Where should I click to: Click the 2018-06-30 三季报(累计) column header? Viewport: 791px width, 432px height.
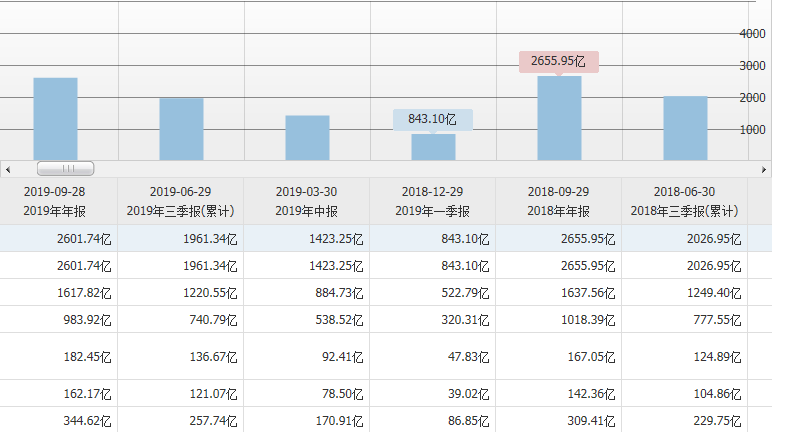[x=685, y=201]
